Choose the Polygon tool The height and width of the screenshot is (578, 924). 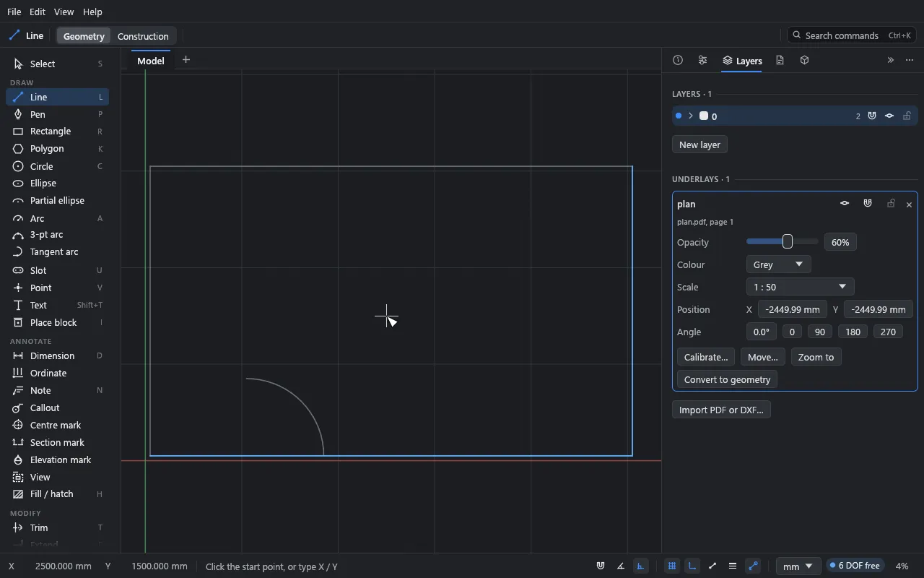(x=58, y=149)
